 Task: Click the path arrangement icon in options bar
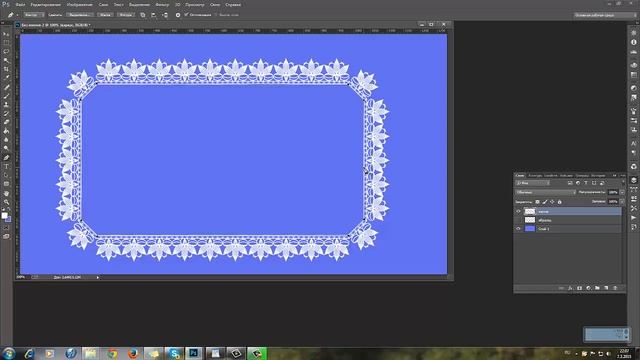(x=164, y=15)
